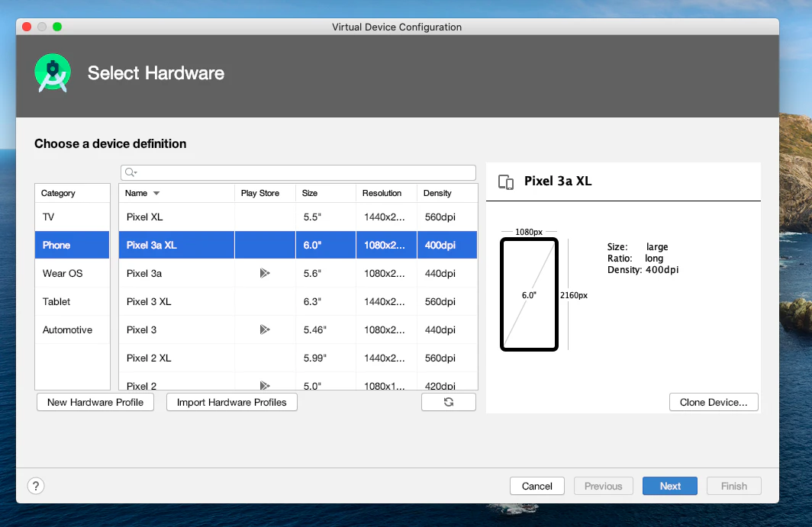Click Import Hardware Profiles button
Viewport: 812px width, 527px height.
(231, 402)
